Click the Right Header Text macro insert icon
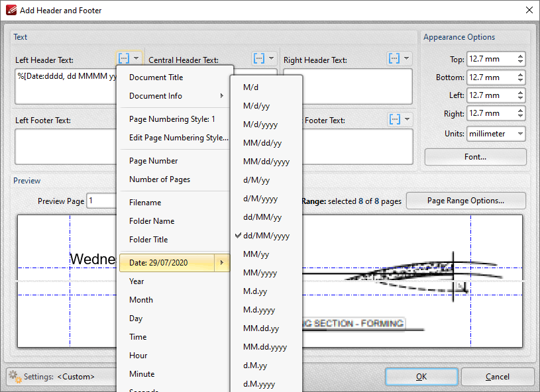 click(394, 58)
